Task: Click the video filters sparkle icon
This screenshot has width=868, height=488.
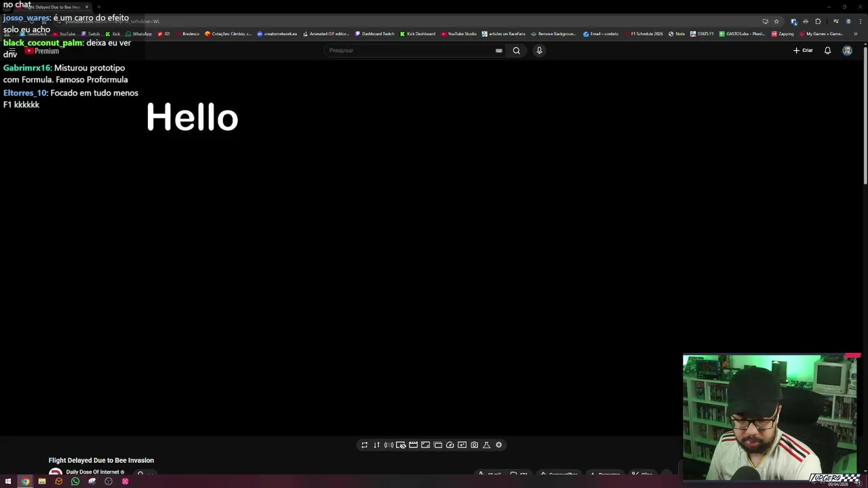Action: (462, 445)
